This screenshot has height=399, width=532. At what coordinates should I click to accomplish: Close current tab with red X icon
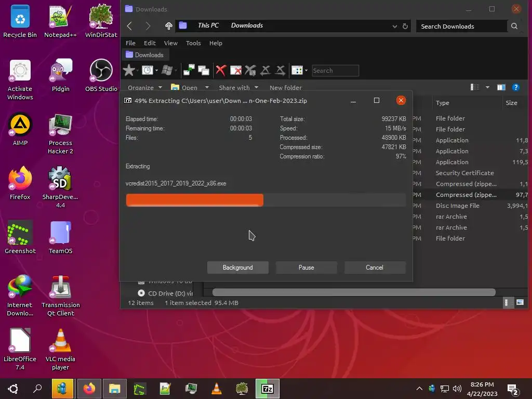coord(221,70)
